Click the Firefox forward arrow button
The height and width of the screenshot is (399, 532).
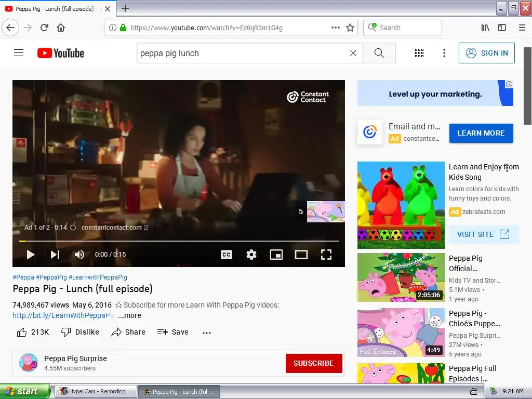pyautogui.click(x=28, y=28)
